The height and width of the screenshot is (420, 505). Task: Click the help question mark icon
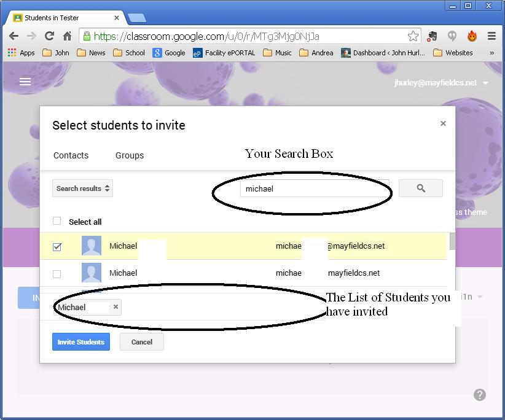480,395
